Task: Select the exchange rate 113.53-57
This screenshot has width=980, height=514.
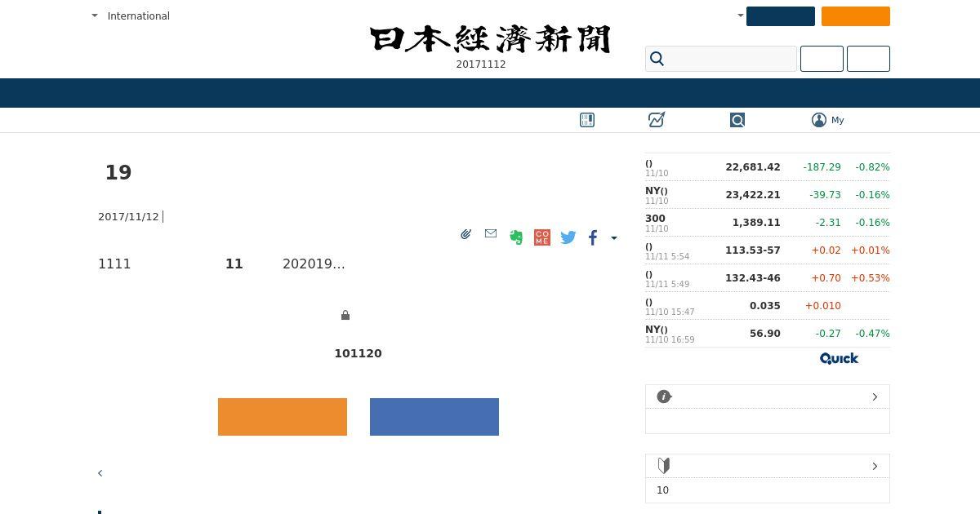Action: click(x=753, y=250)
